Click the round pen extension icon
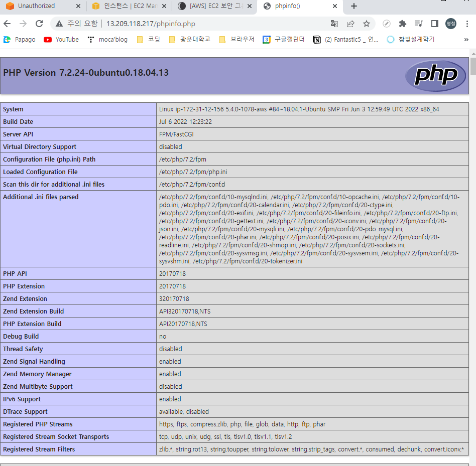Viewport: 476px width, 466px height. pyautogui.click(x=387, y=24)
